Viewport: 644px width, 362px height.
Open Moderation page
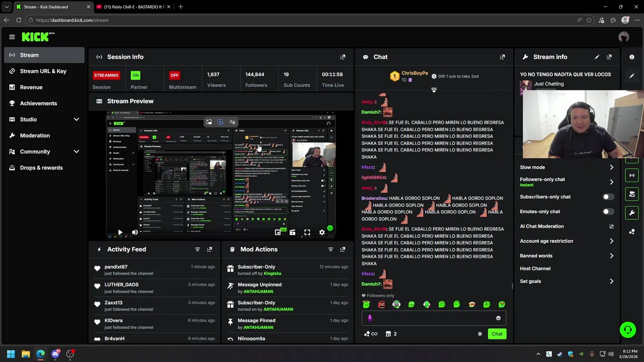44,135
